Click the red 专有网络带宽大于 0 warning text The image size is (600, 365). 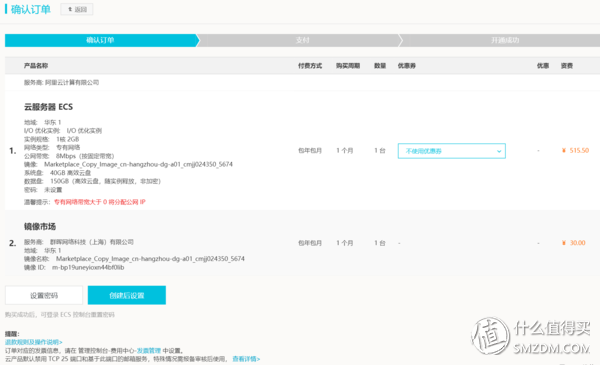[99, 202]
